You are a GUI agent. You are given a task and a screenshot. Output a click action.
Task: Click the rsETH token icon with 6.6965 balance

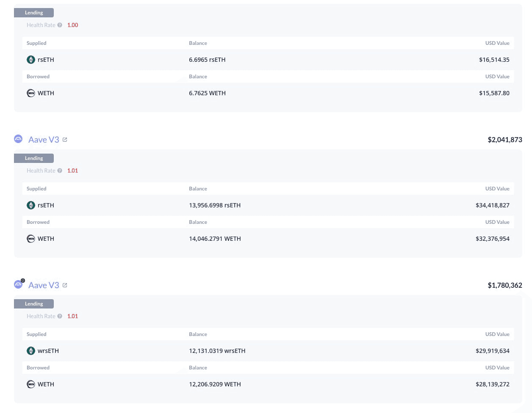(31, 60)
